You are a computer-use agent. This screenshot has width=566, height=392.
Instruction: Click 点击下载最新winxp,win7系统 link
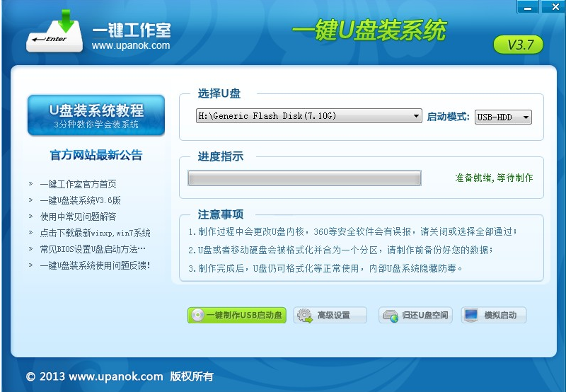tap(95, 233)
